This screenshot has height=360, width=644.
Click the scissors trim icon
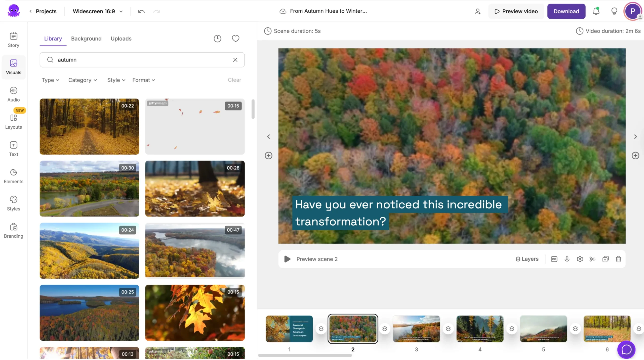(x=592, y=259)
